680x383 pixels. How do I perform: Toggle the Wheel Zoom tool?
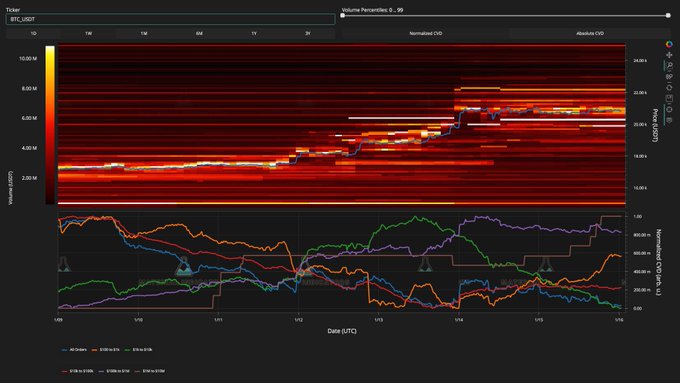[x=669, y=76]
